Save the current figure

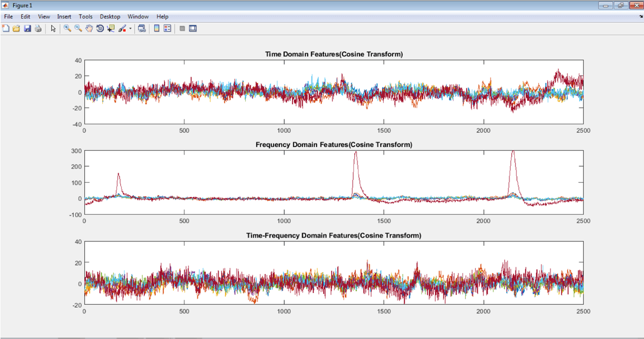coord(27,28)
